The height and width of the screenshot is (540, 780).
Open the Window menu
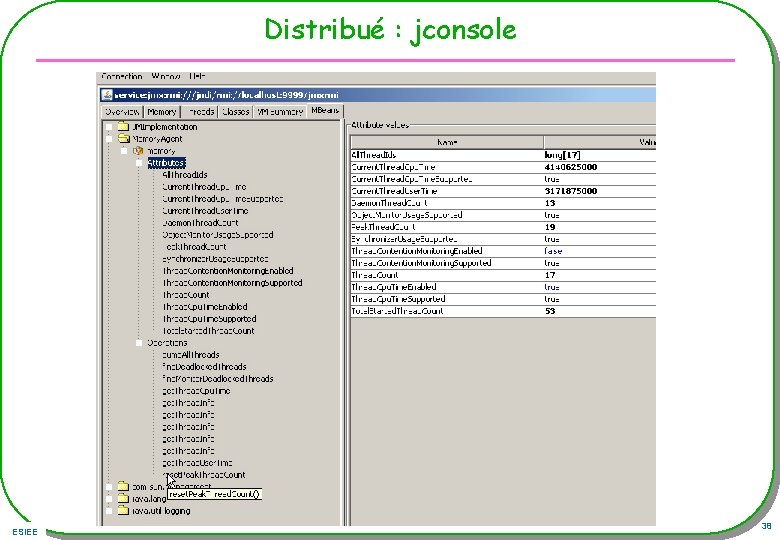pos(165,76)
